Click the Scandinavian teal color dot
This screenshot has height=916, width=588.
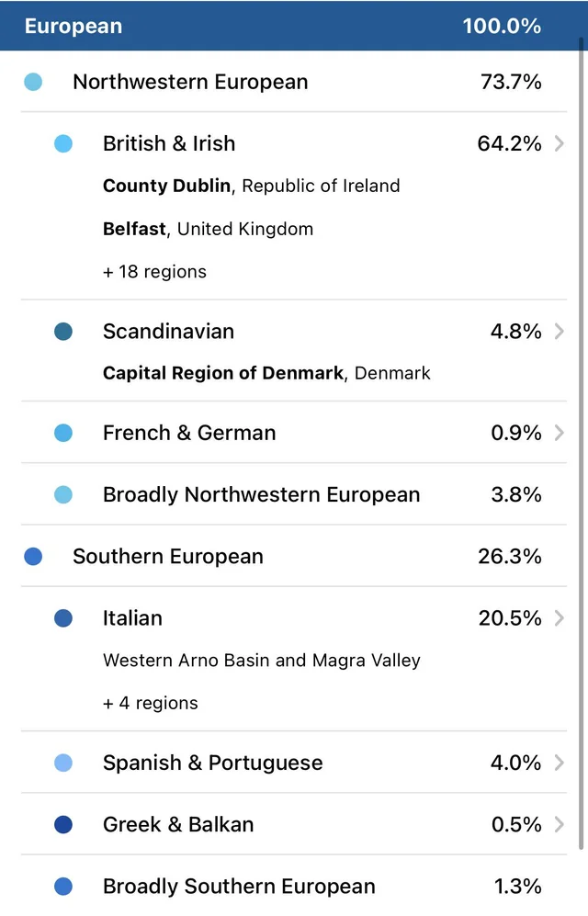pos(63,332)
